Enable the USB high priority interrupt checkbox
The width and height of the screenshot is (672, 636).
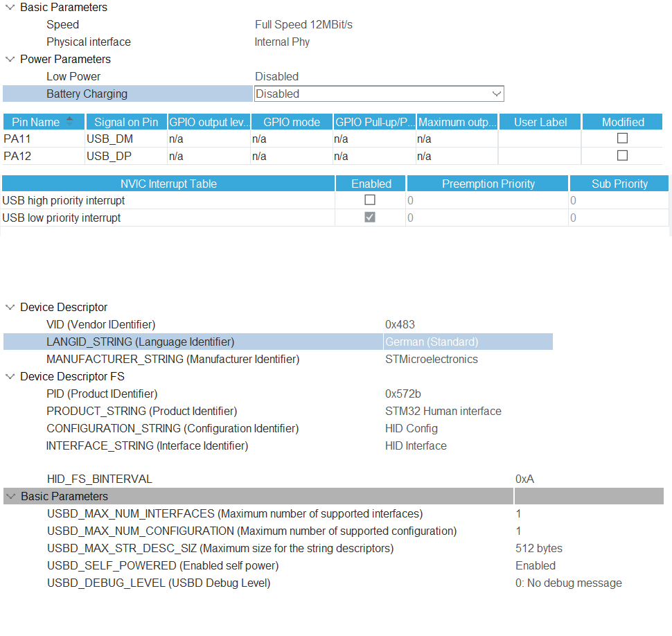click(x=370, y=200)
